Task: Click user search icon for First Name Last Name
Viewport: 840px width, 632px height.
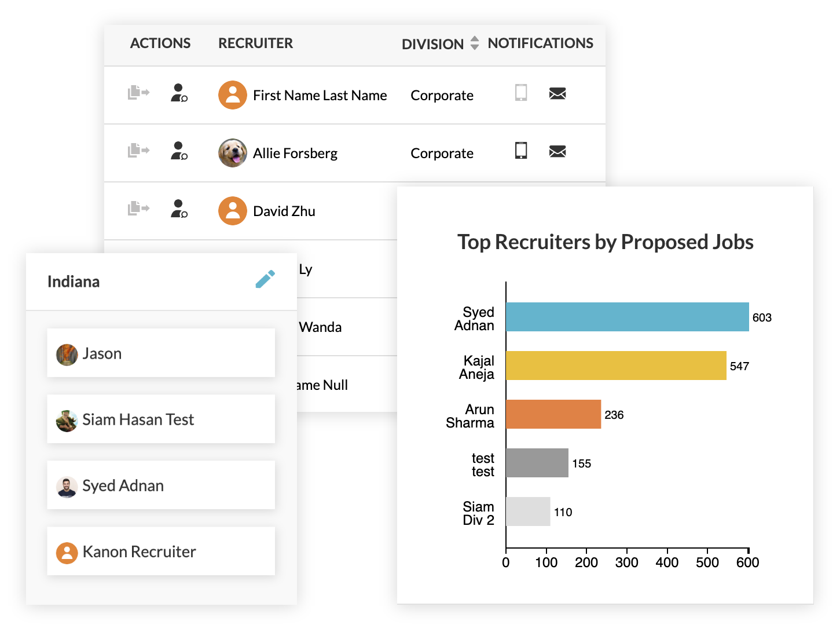Action: click(179, 93)
